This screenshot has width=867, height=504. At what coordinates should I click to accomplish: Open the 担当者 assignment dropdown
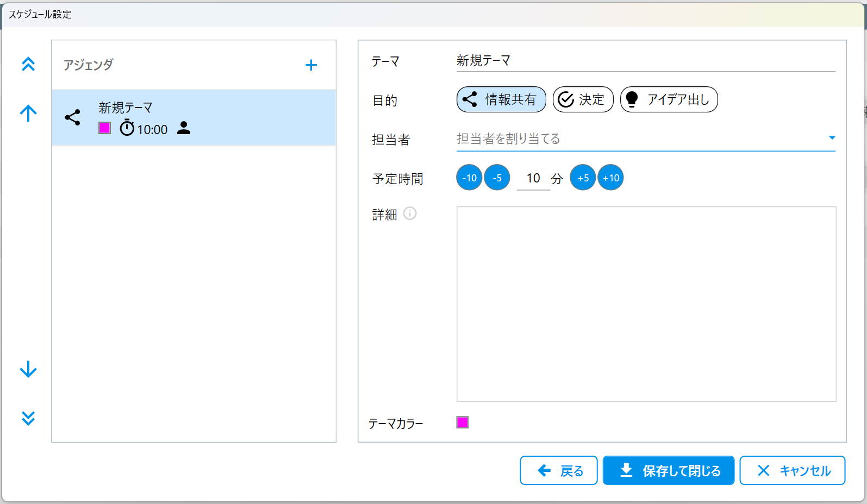tap(831, 138)
